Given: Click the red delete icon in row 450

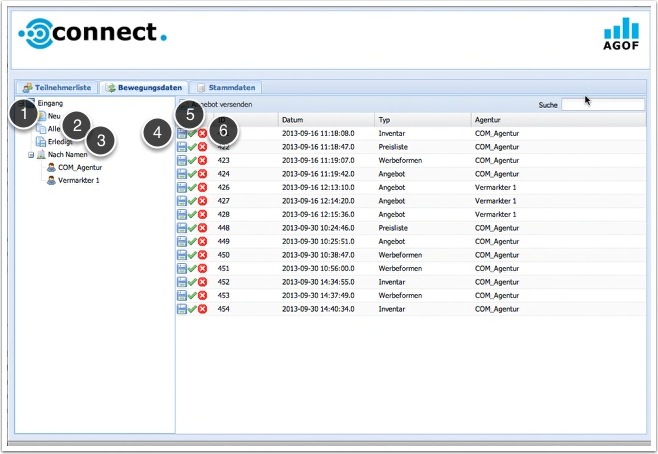Looking at the screenshot, I should (x=202, y=255).
